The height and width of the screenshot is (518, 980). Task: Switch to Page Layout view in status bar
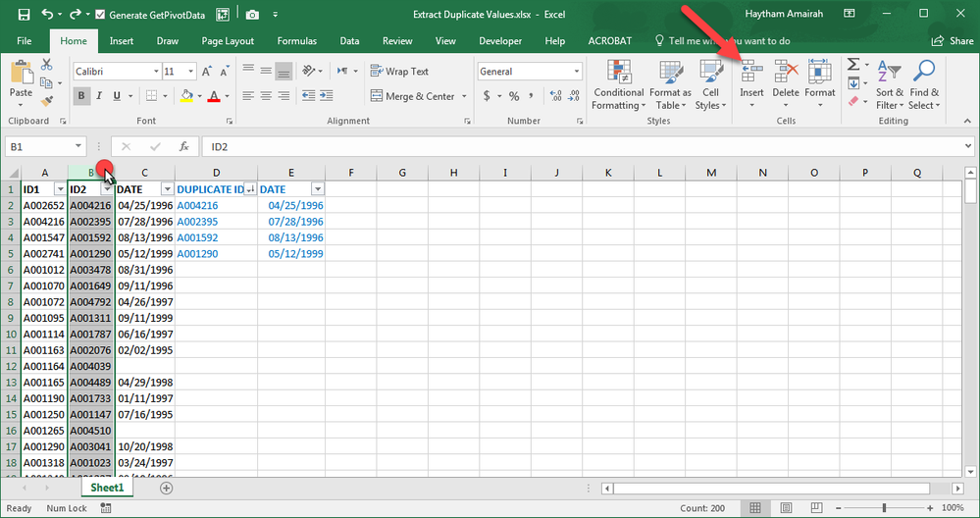[786, 507]
